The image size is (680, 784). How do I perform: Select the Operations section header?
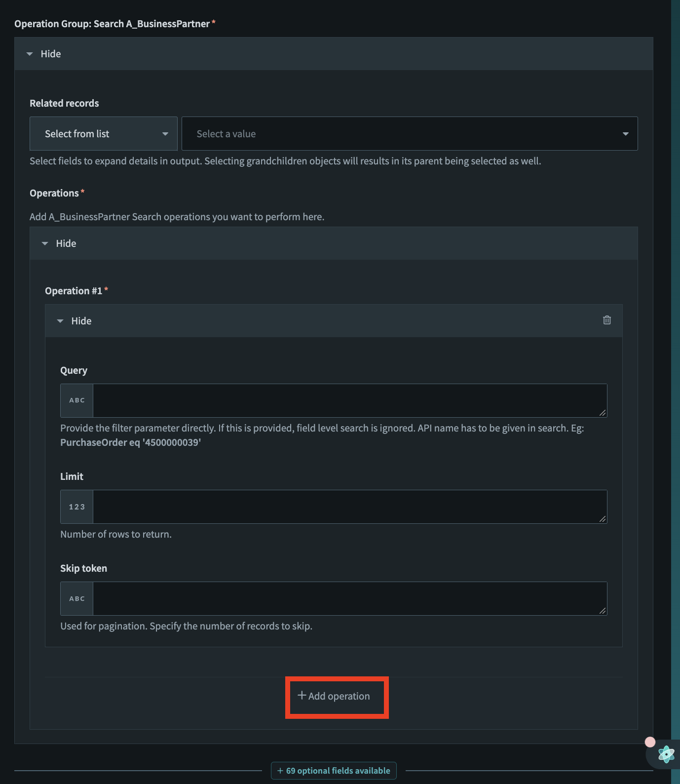53,193
